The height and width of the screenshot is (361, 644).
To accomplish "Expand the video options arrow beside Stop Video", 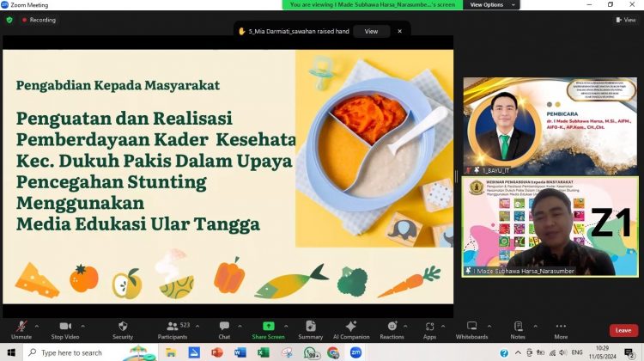I will click(x=83, y=326).
